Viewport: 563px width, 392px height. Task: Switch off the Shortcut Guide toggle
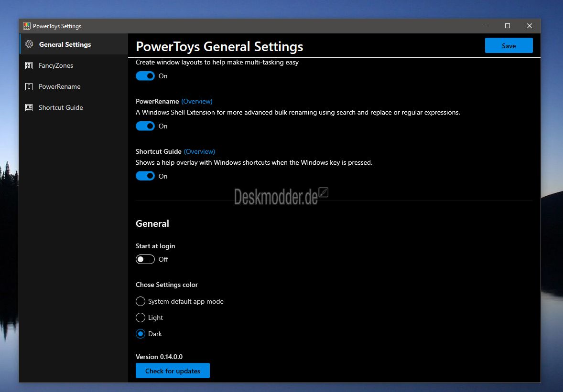[x=145, y=176]
